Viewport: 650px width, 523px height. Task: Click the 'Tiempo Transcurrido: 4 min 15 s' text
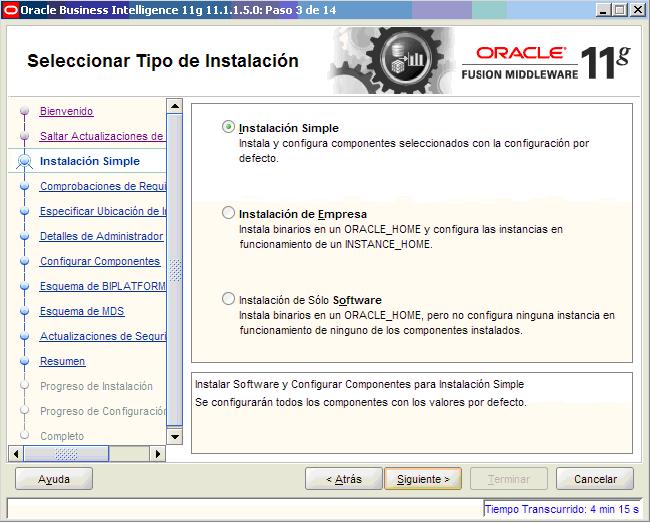click(x=562, y=509)
